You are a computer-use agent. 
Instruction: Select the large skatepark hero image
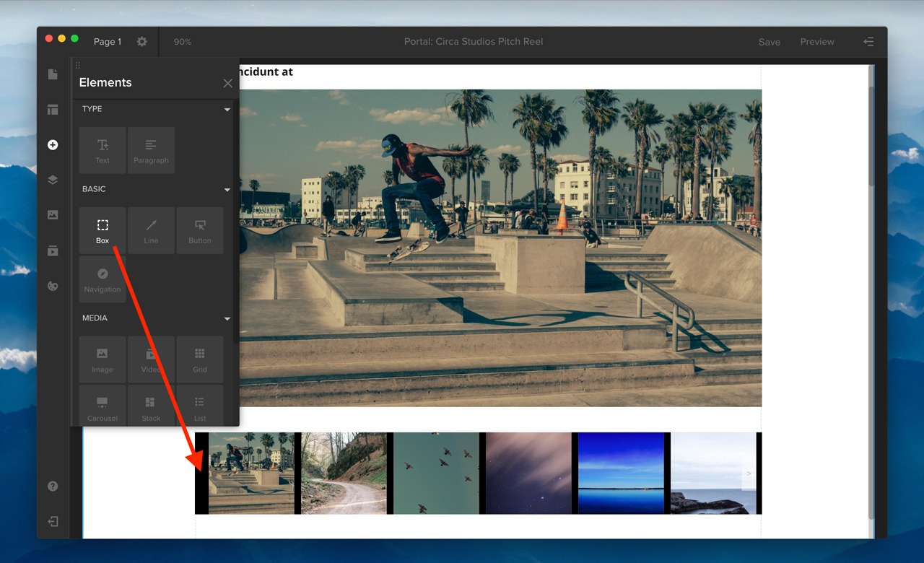(500, 248)
